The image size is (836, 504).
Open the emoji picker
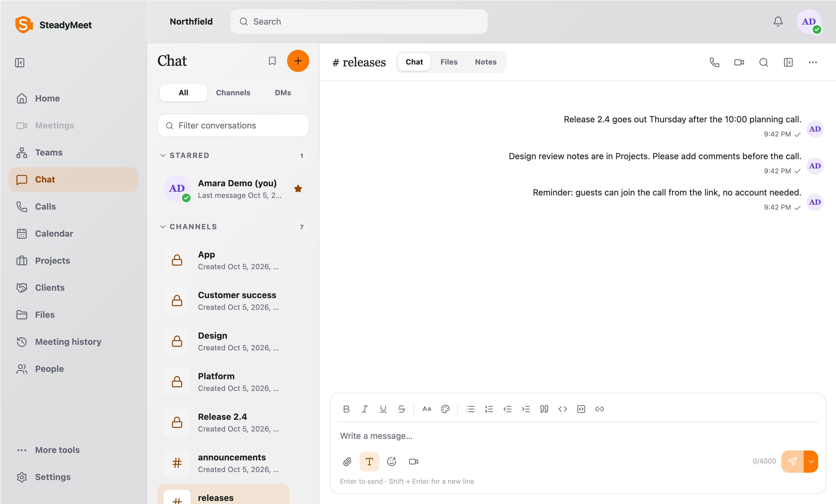[x=392, y=462]
